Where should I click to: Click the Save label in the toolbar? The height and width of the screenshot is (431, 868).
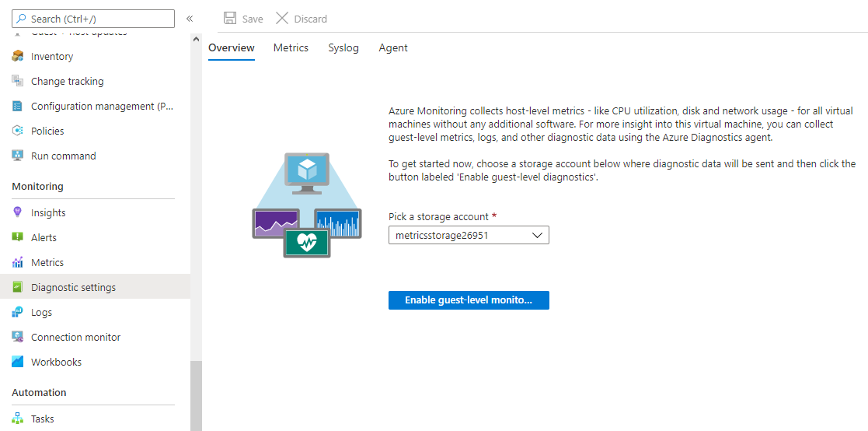pyautogui.click(x=253, y=19)
